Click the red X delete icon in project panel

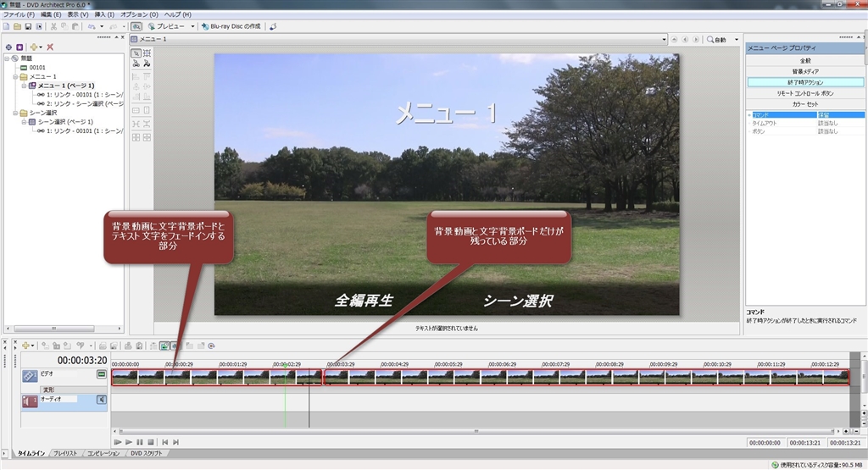[x=50, y=47]
